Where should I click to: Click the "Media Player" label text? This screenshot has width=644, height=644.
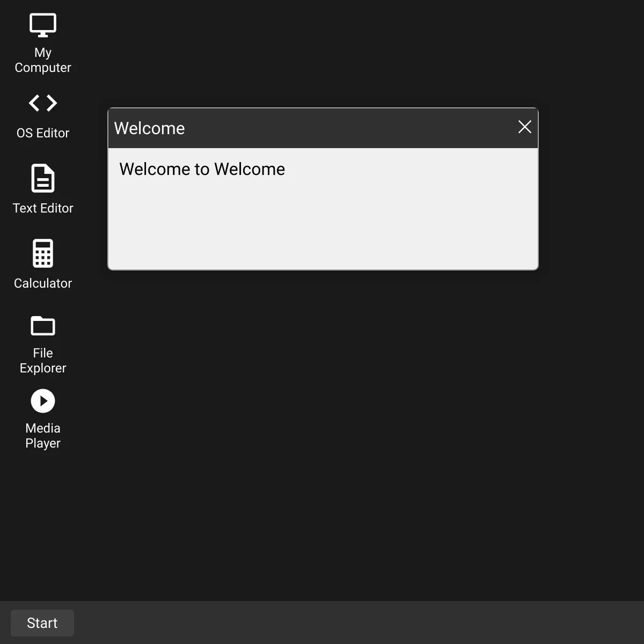tap(43, 436)
